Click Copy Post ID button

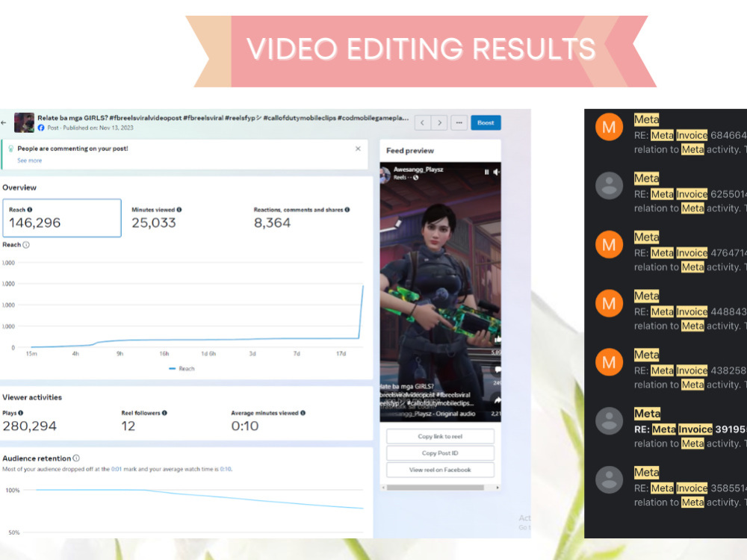(x=440, y=453)
